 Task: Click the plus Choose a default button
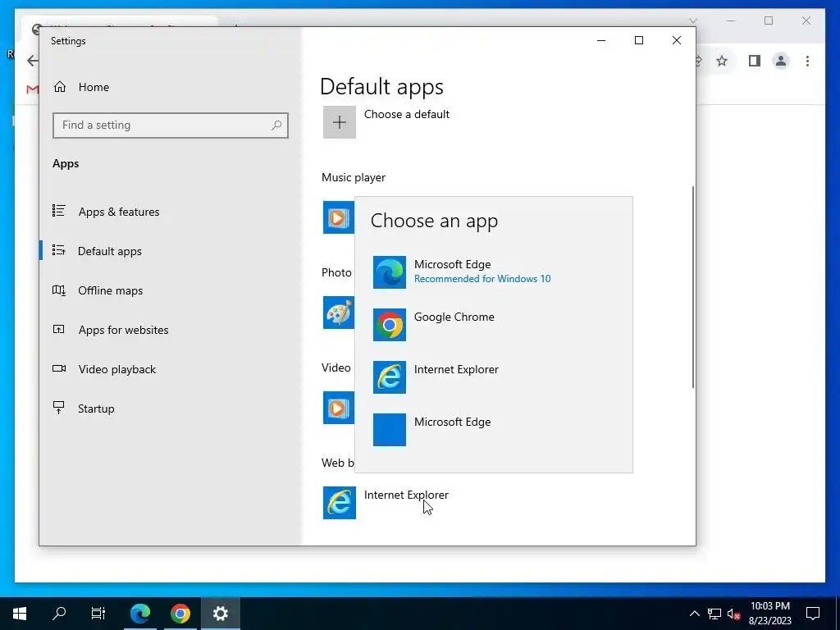[339, 122]
